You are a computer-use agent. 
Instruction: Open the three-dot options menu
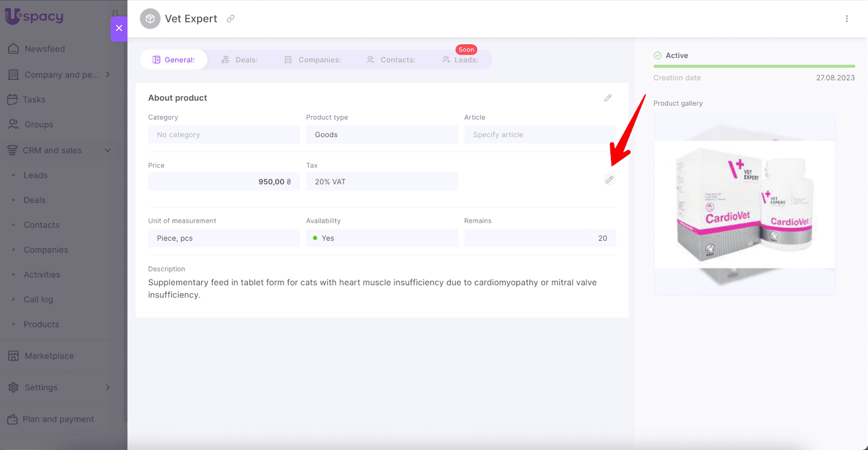click(x=846, y=19)
